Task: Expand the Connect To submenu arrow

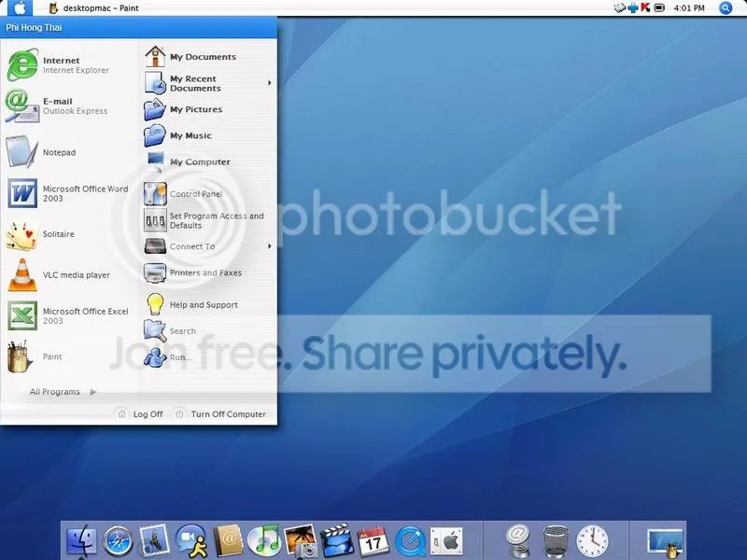Action: (x=270, y=246)
